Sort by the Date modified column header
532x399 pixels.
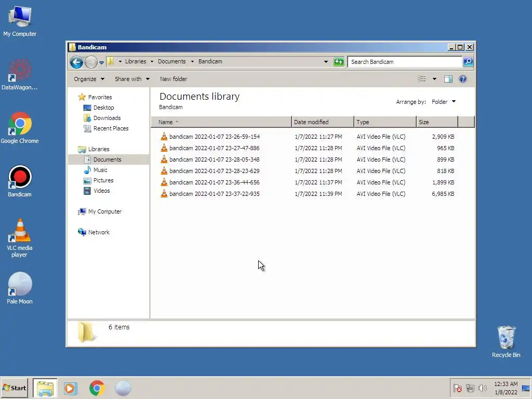click(x=323, y=122)
